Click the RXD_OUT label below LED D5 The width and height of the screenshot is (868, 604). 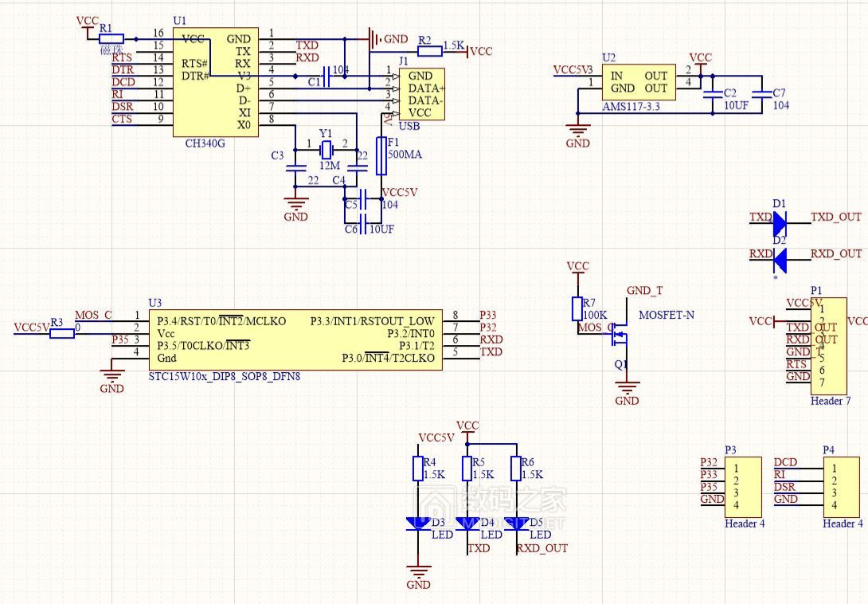point(542,548)
